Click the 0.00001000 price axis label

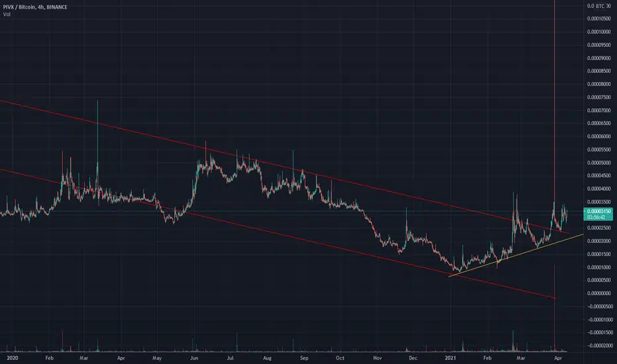599,267
